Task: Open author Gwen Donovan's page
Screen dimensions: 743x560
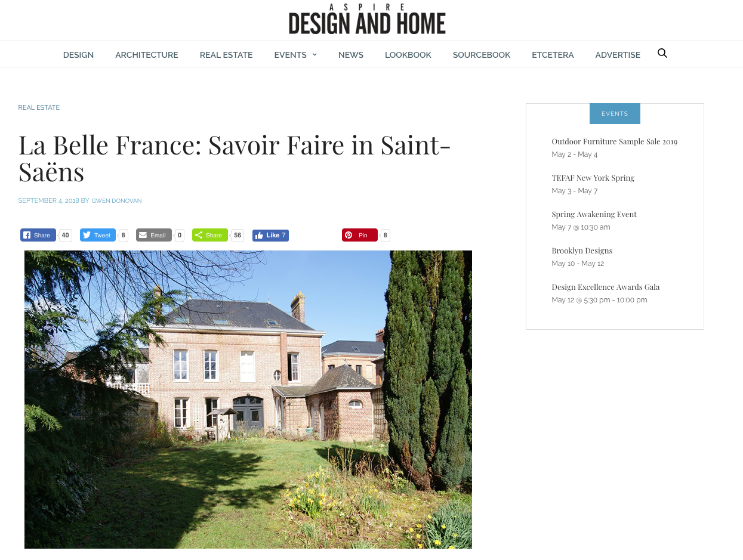Action: pos(116,201)
